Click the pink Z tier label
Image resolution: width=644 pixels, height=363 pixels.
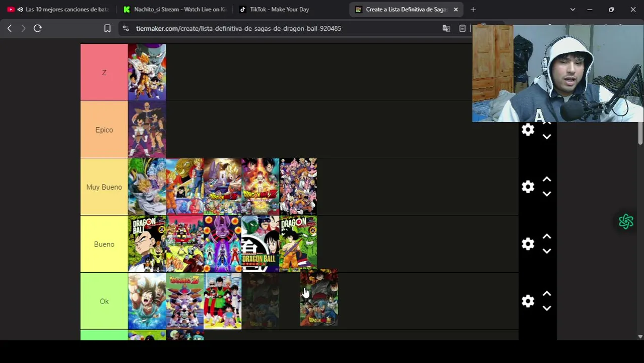point(104,73)
